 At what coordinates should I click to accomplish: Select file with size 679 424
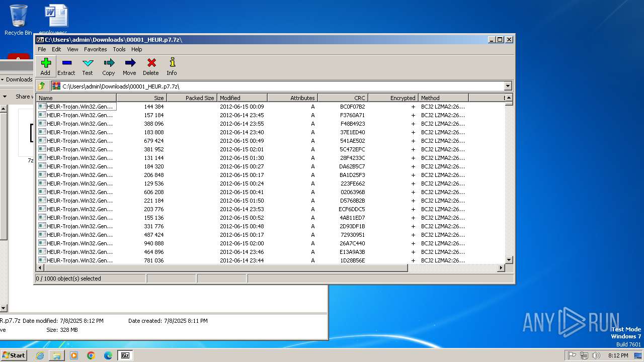[271, 141]
